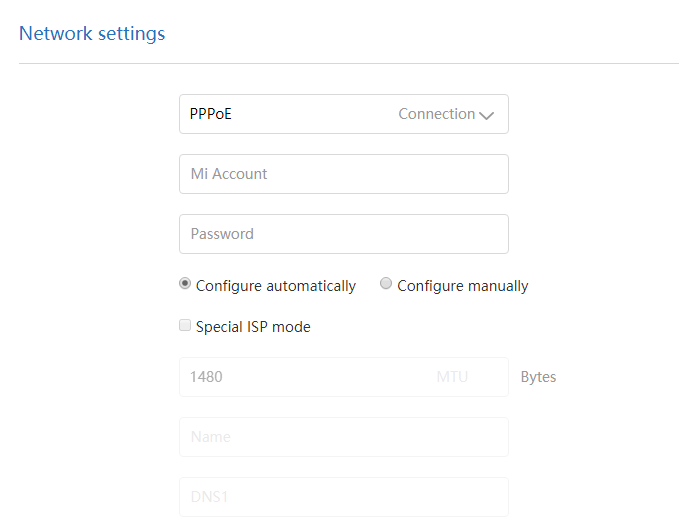Focus the Password input field

pyautogui.click(x=343, y=234)
